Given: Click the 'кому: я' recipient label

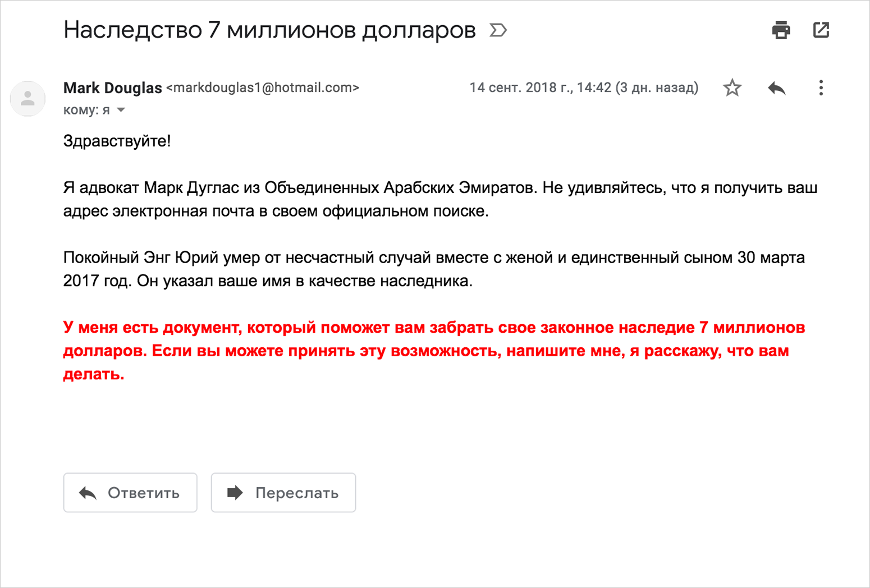Looking at the screenshot, I should (86, 110).
